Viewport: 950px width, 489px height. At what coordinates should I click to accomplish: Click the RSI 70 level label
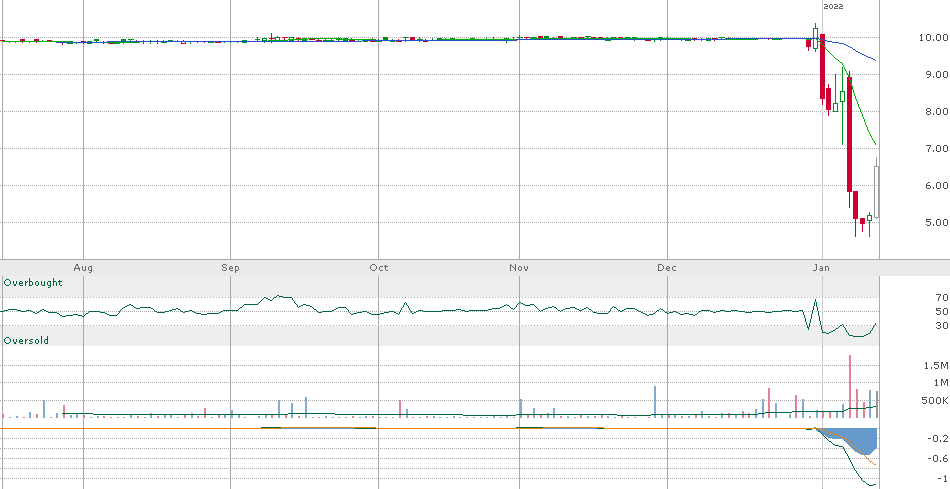[942, 298]
